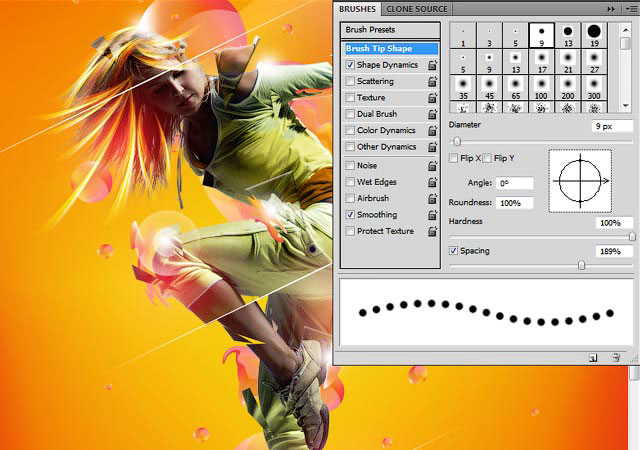Click the Hardness slider handle
The image size is (640, 450).
[632, 236]
